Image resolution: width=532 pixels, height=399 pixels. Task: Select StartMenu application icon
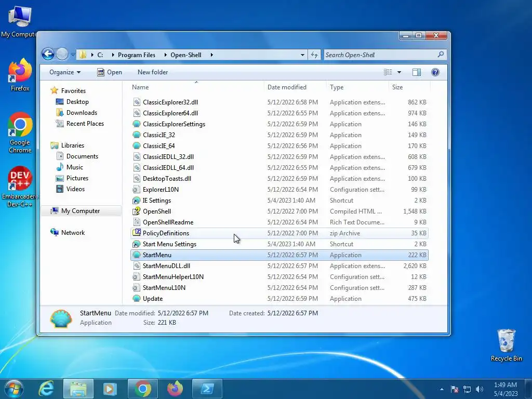[x=137, y=255]
